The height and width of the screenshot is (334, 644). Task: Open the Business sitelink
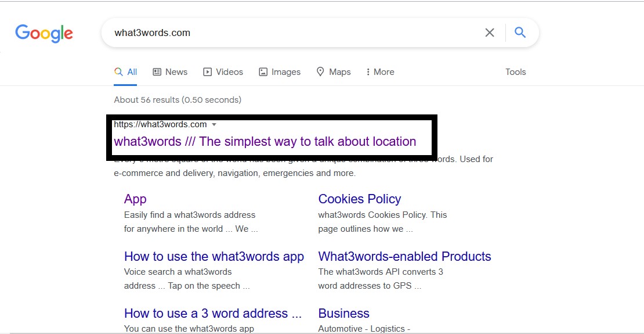[344, 314]
